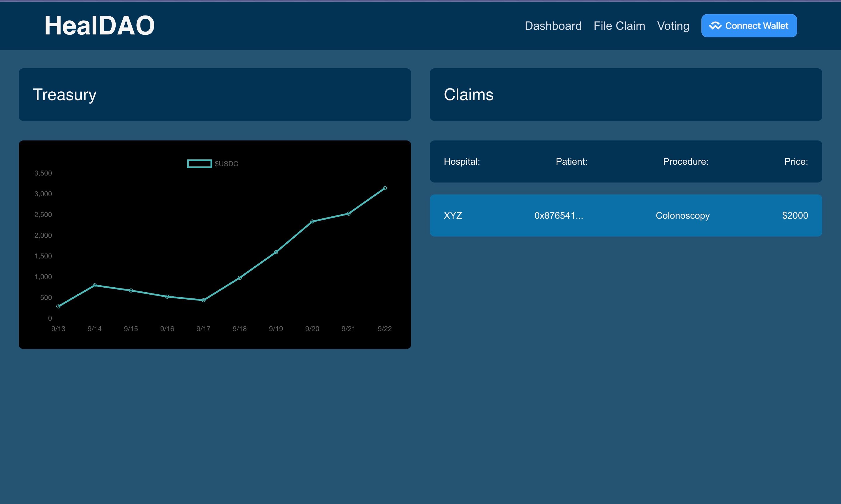Click the 9/21 x-axis label
Screen dimensions: 841x504
(348, 329)
